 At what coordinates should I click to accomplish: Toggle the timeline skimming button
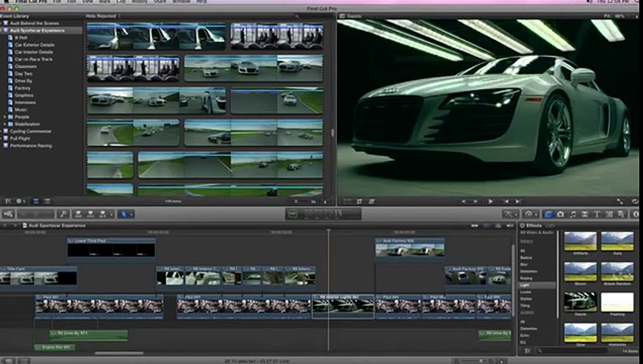(474, 225)
